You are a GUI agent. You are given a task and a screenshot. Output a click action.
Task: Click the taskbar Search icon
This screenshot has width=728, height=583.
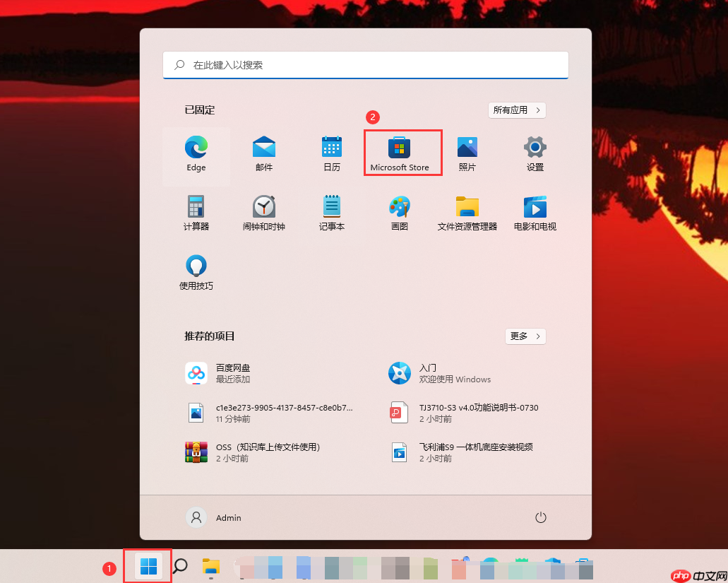(x=181, y=566)
